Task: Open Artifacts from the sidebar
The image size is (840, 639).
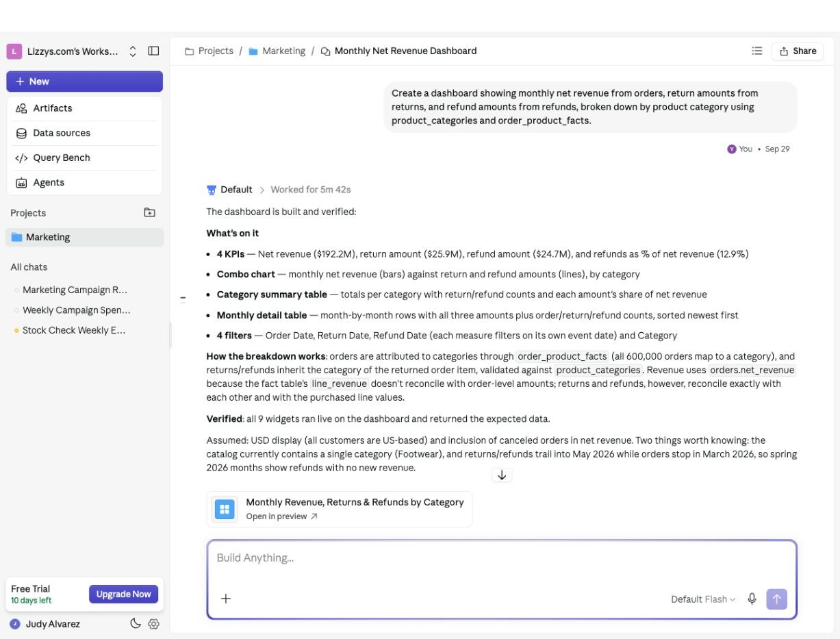Action: (85, 108)
